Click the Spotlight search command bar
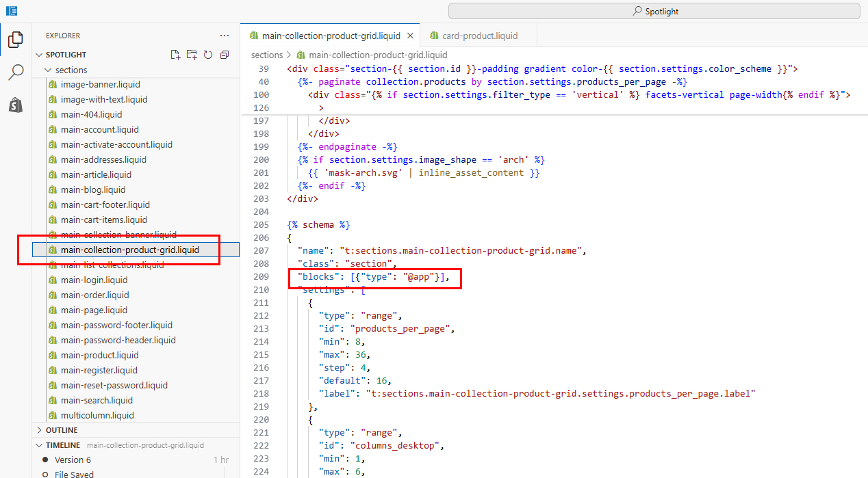 (x=654, y=11)
